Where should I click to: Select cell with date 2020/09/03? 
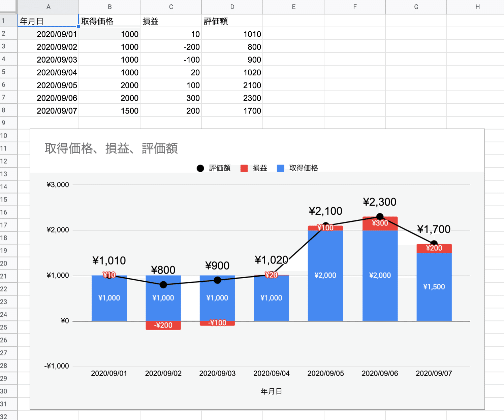pos(48,60)
